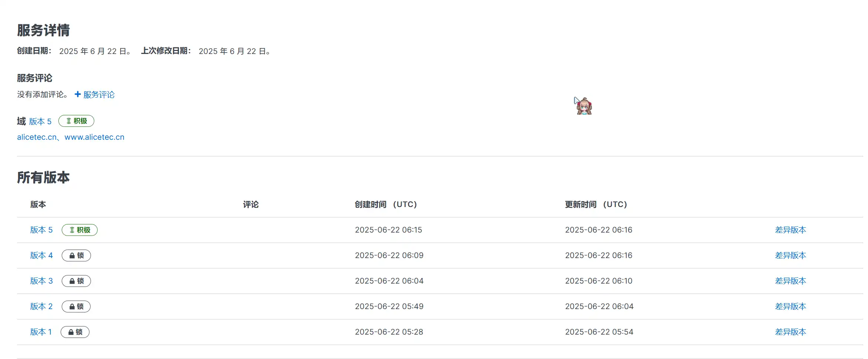Open the www.alicetec.cn domain link
Viewport: 868px width, 359px height.
(x=94, y=137)
